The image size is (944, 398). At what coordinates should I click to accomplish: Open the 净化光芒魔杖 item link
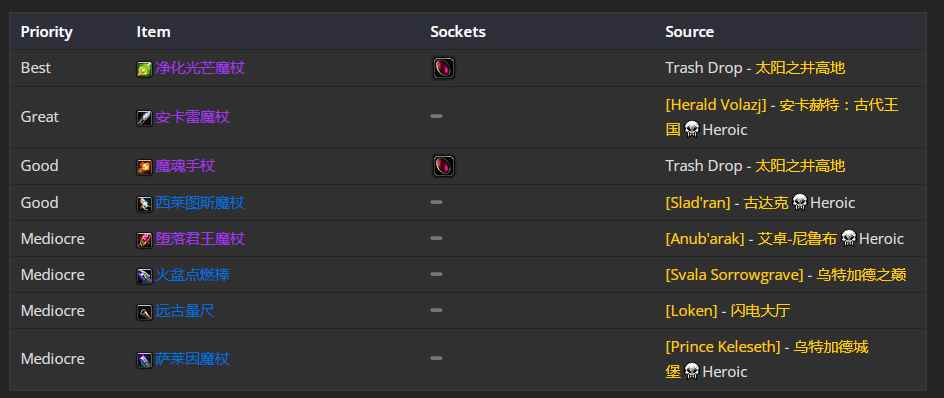pyautogui.click(x=200, y=67)
